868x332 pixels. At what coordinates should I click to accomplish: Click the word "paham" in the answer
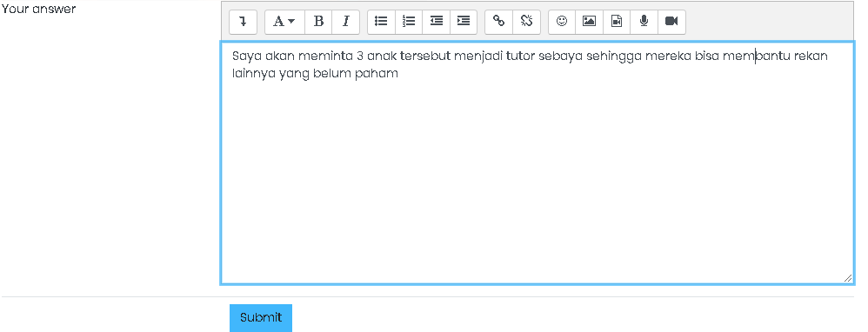click(x=376, y=74)
